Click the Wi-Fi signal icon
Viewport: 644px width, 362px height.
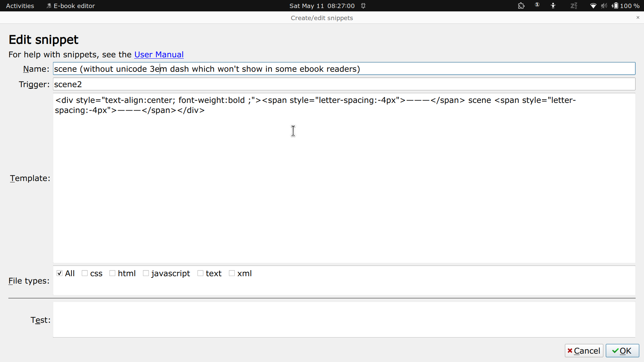593,6
